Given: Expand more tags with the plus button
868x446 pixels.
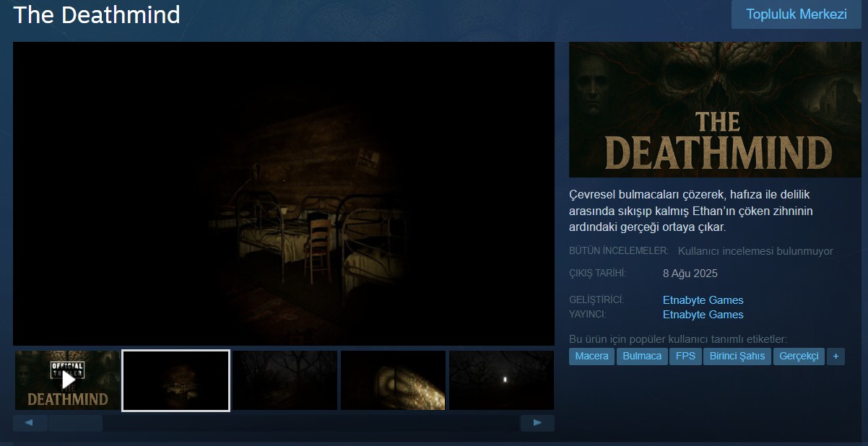Looking at the screenshot, I should [x=836, y=357].
